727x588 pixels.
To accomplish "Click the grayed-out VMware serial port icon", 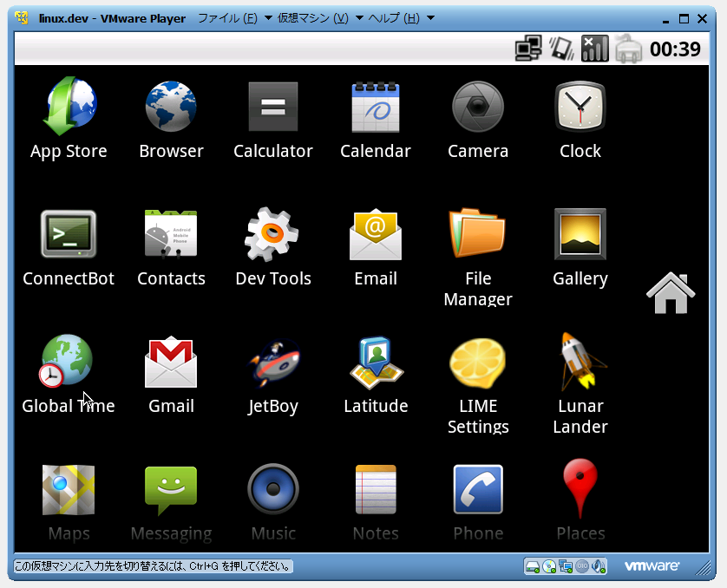I will [582, 566].
